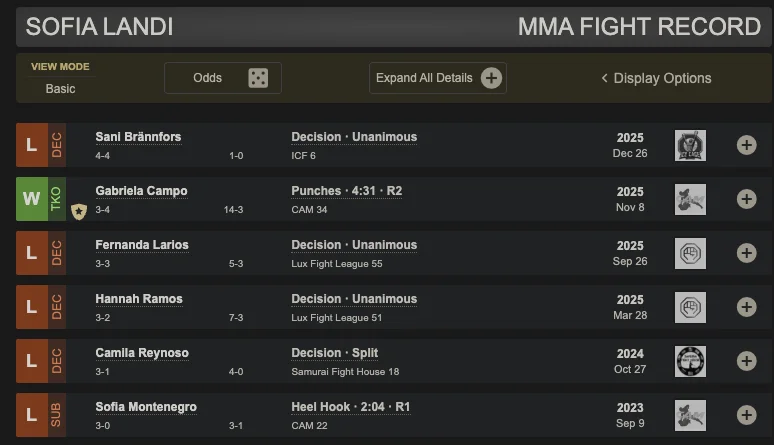Expand details for Camila Reynoso fight
This screenshot has width=774, height=445.
(x=746, y=361)
